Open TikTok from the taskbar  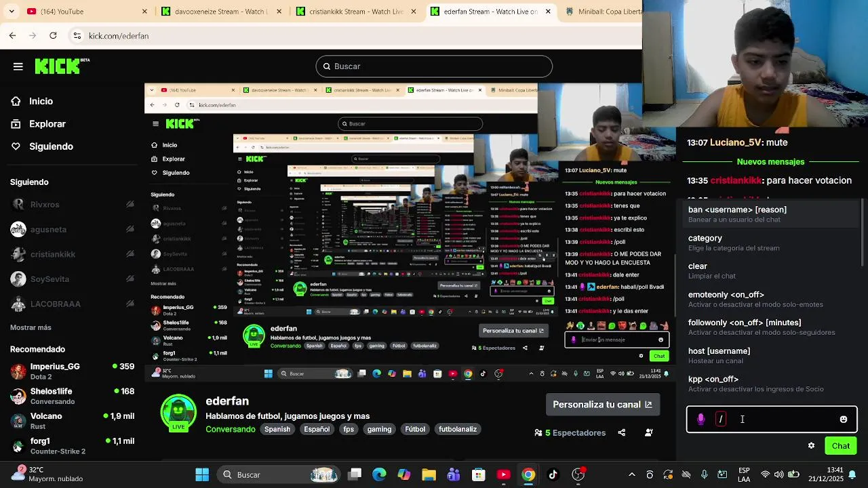553,474
